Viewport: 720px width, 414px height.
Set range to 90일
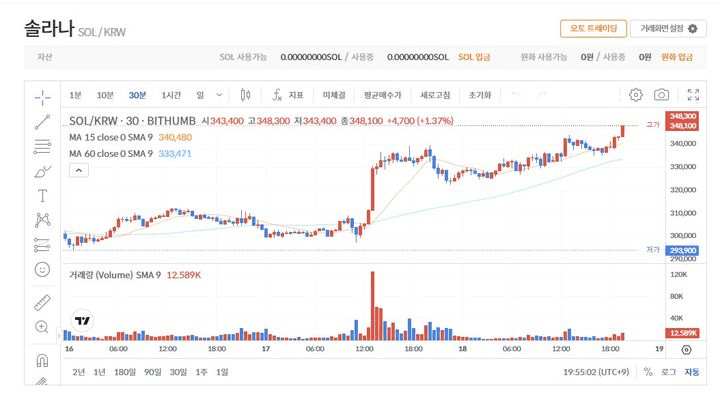pyautogui.click(x=153, y=372)
